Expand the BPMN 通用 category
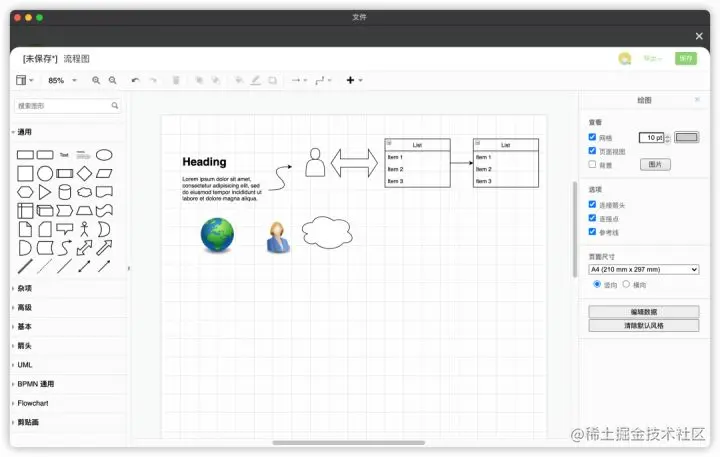Image resolution: width=720 pixels, height=457 pixels. [35, 384]
